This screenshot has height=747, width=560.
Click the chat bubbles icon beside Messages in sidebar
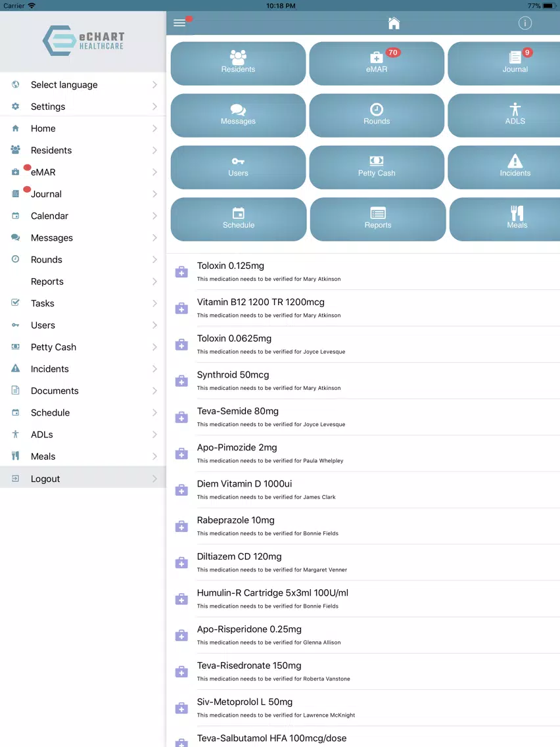coord(15,237)
